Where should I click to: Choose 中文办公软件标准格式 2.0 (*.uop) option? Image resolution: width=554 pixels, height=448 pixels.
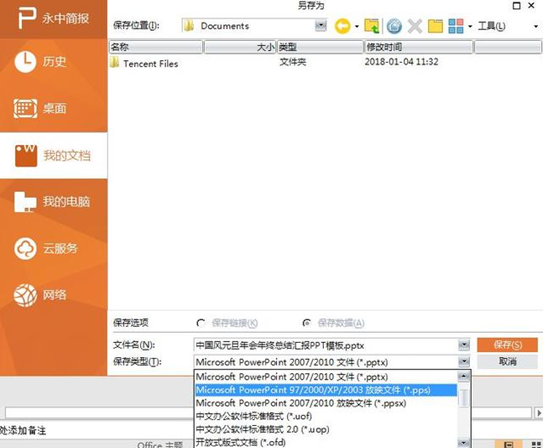(326, 429)
